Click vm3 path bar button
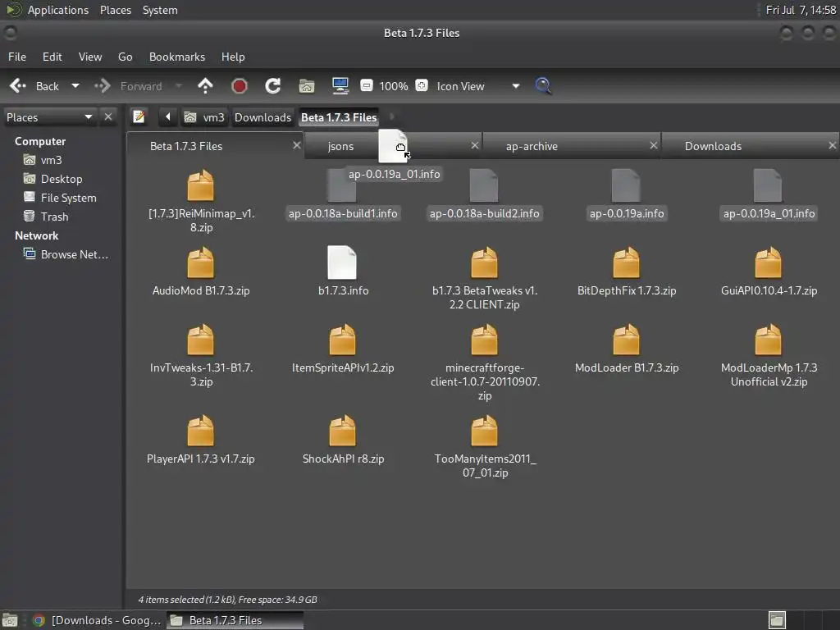 tap(203, 117)
